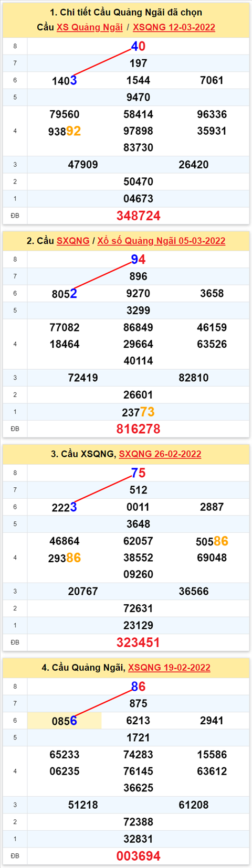
Task: Select prize 1 number 04673
Action: 138,199
